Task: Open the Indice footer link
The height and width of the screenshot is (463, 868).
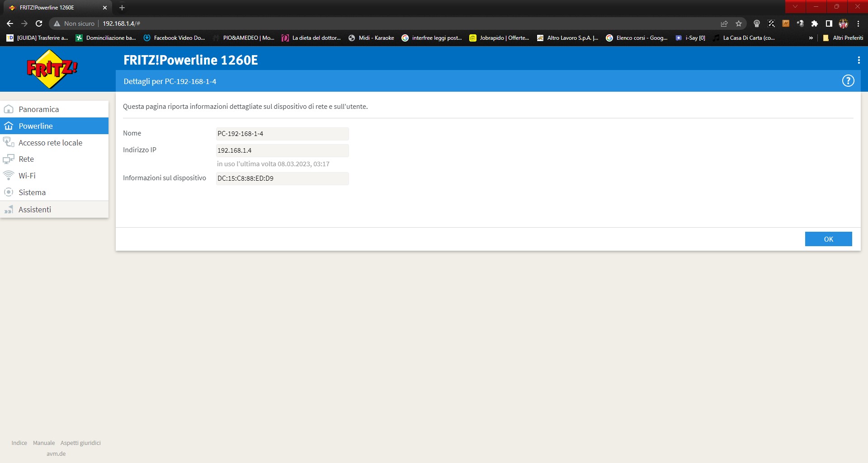Action: click(x=19, y=443)
